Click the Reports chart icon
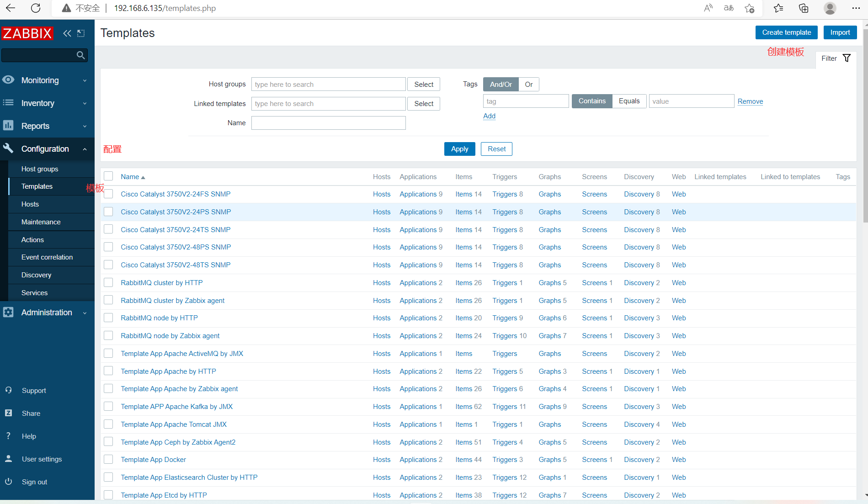 (x=8, y=126)
